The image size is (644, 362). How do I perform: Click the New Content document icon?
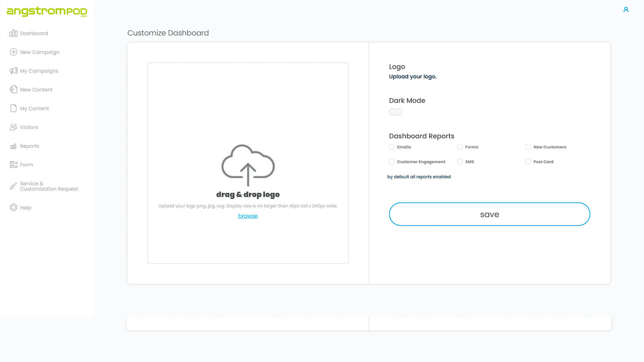pyautogui.click(x=13, y=89)
